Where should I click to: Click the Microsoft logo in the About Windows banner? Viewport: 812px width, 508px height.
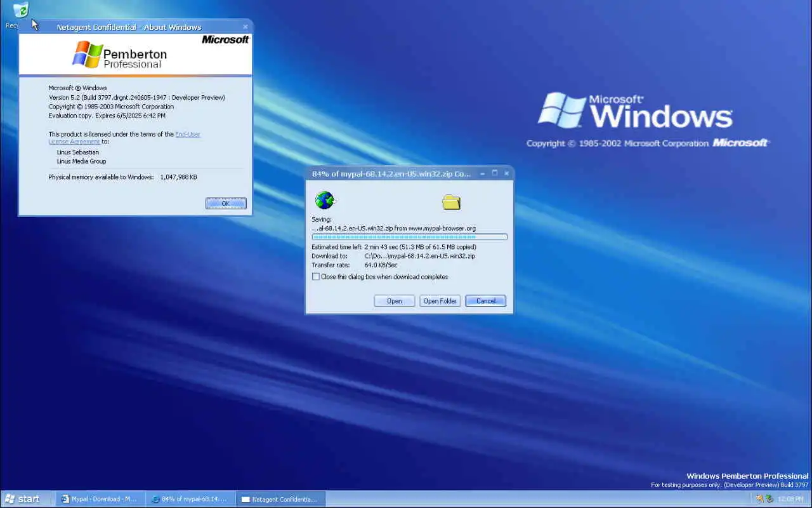(225, 39)
